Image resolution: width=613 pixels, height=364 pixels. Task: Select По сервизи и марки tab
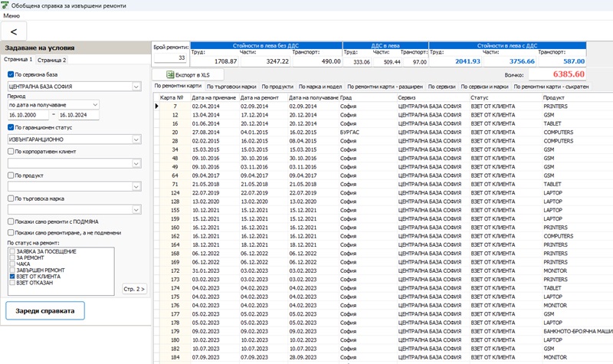484,87
